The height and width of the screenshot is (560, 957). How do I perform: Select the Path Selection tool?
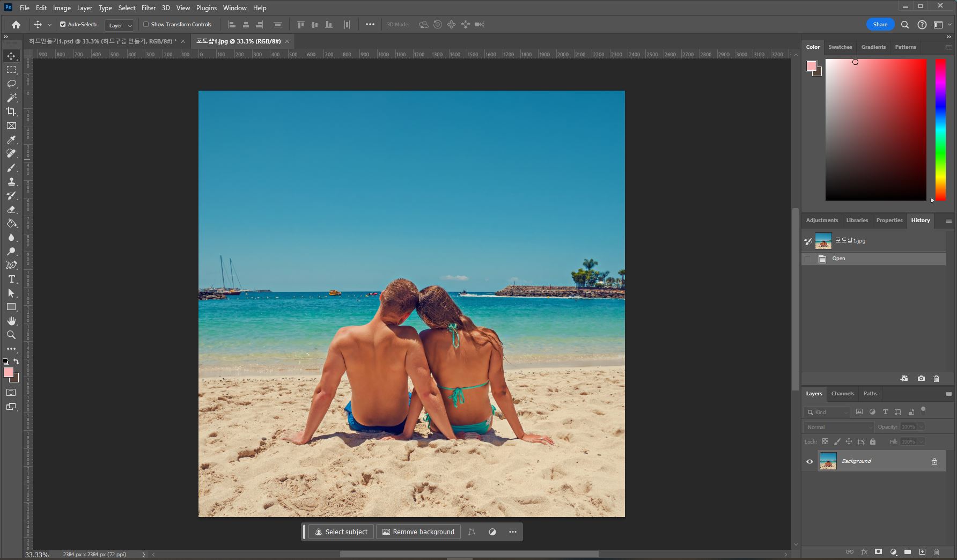pos(11,293)
